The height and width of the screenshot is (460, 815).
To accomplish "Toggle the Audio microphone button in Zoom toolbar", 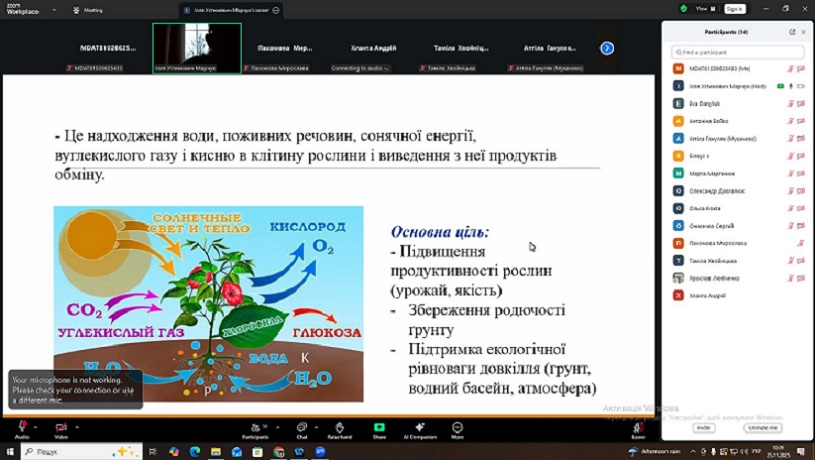I will 22,429.
